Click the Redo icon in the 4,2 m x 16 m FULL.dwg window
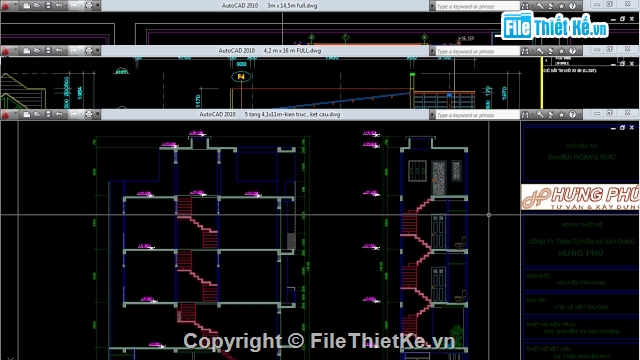This screenshot has width=640, height=360. [x=73, y=50]
